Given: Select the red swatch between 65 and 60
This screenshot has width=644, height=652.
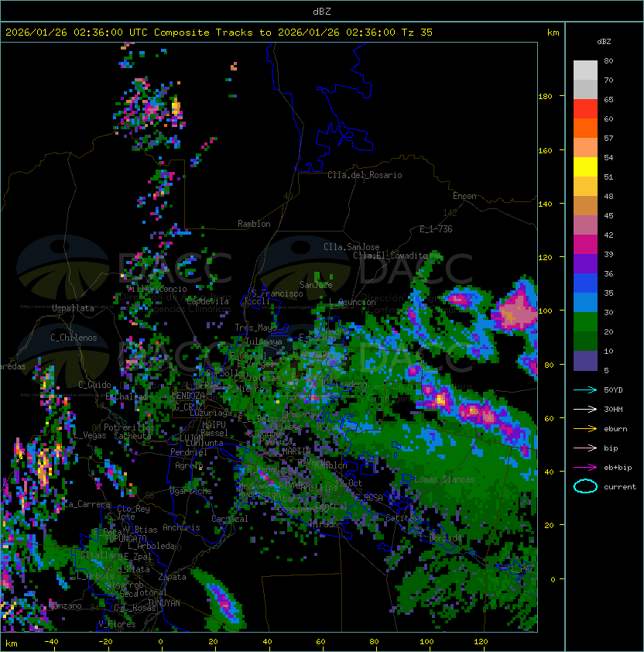Looking at the screenshot, I should click(x=585, y=109).
